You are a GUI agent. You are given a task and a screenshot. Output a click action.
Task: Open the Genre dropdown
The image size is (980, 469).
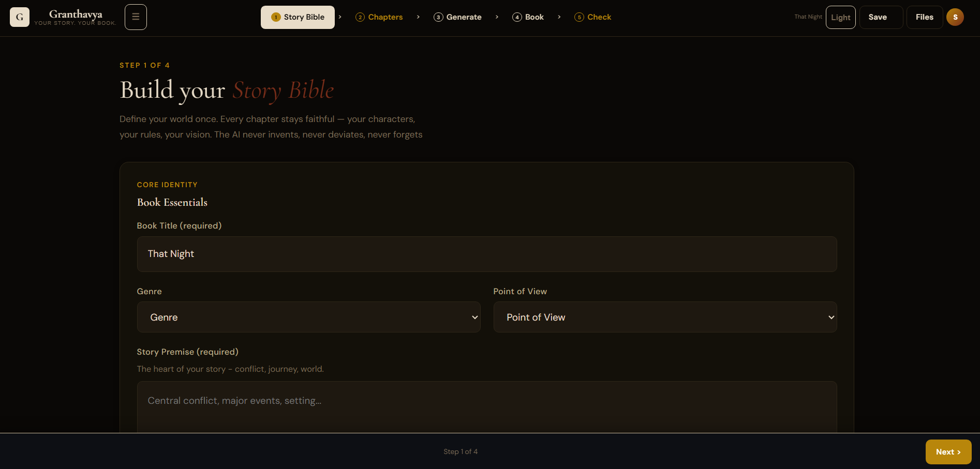[x=309, y=317]
